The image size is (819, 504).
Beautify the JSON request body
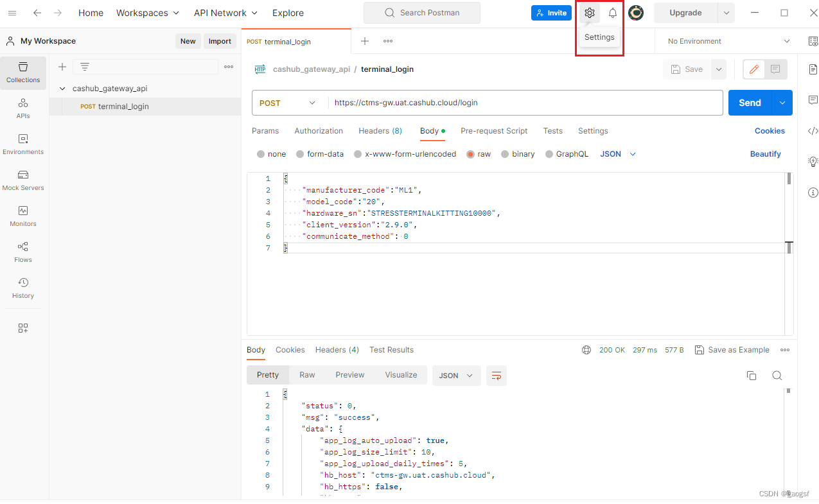(x=766, y=153)
